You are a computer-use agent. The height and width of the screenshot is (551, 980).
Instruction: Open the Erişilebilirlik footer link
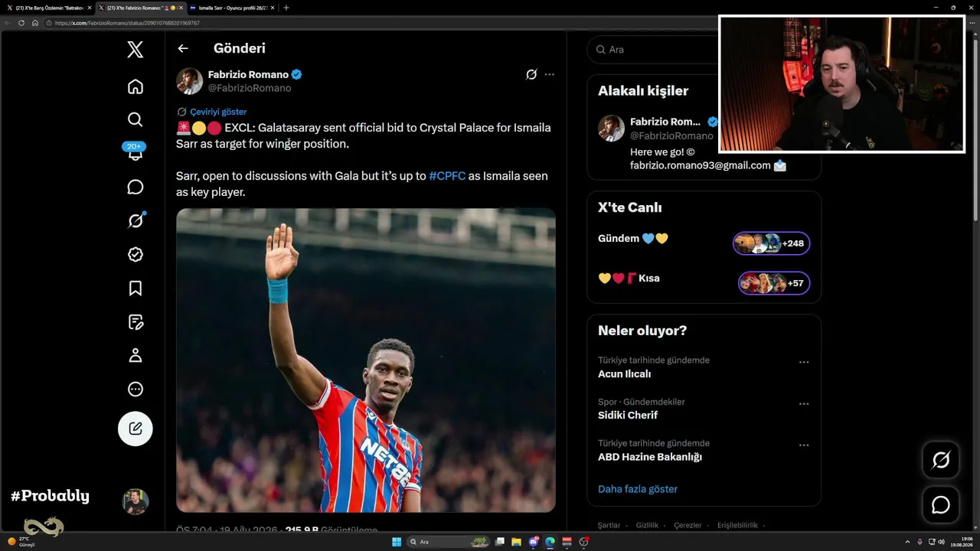click(737, 526)
